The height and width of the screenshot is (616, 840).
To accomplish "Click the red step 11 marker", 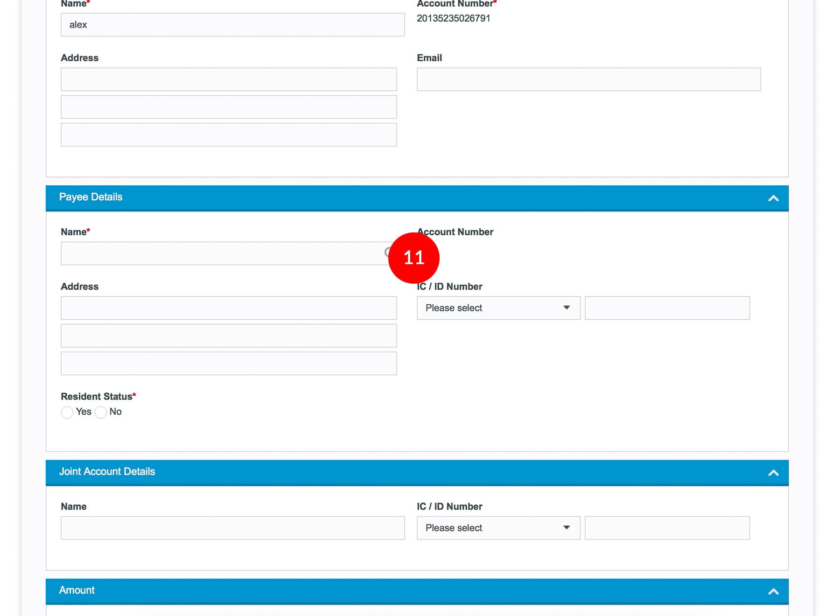I will (x=413, y=258).
